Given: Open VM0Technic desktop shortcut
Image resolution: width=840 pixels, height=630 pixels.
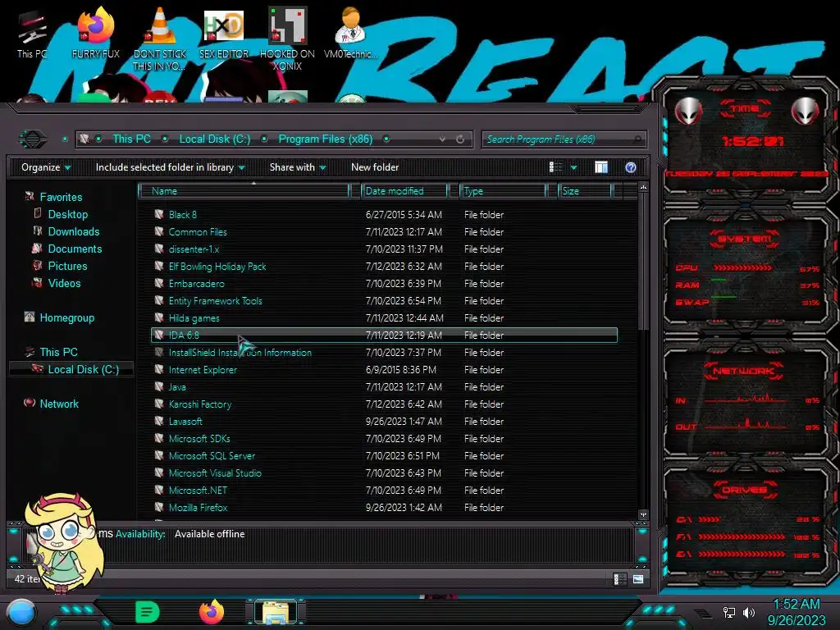Looking at the screenshot, I should (x=350, y=33).
